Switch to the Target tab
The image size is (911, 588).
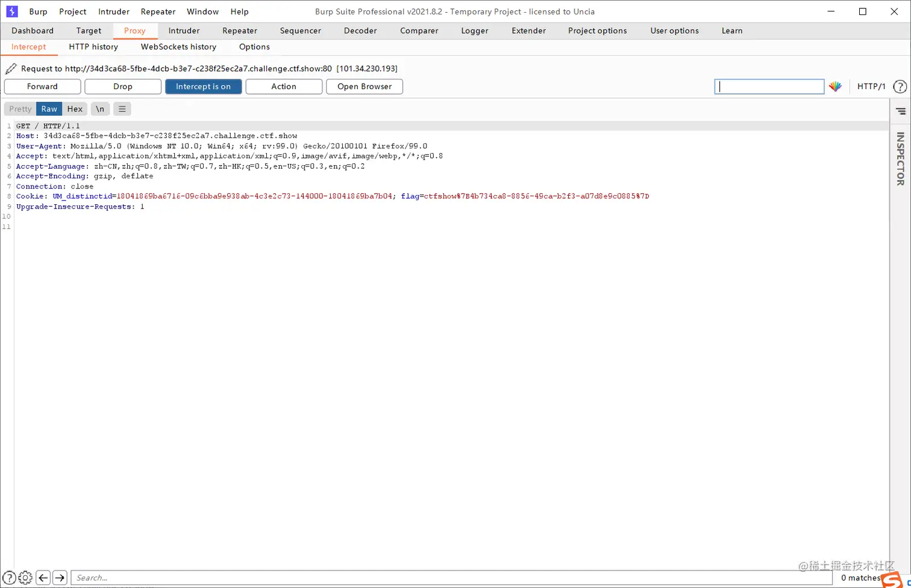point(89,31)
